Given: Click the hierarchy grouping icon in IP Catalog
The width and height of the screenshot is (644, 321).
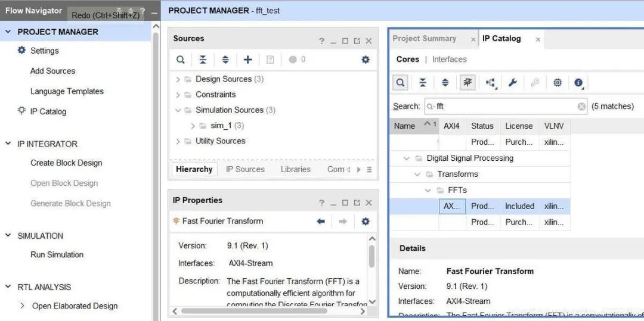Looking at the screenshot, I should coord(491,83).
